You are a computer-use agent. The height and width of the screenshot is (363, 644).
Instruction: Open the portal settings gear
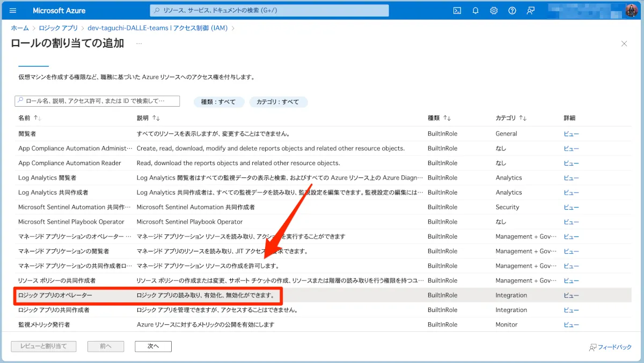coord(494,11)
